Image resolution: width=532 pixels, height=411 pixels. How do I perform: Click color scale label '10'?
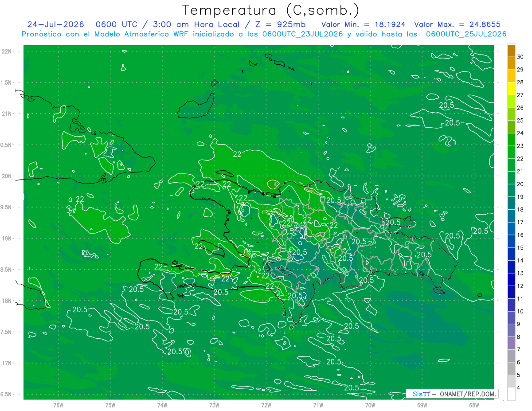520,312
